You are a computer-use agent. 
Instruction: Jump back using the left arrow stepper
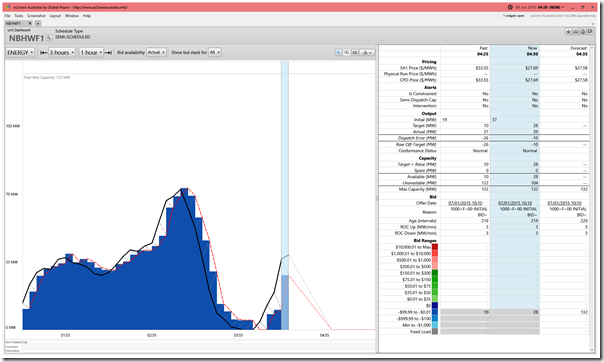[44, 52]
